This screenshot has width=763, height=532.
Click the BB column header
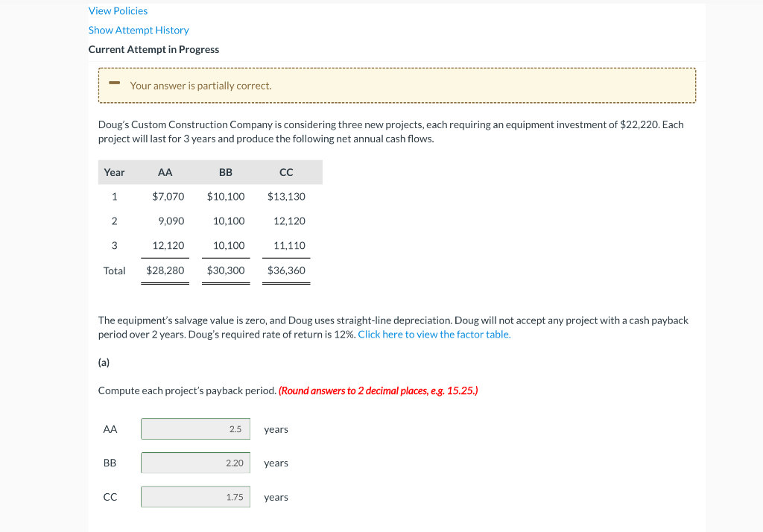click(x=225, y=172)
